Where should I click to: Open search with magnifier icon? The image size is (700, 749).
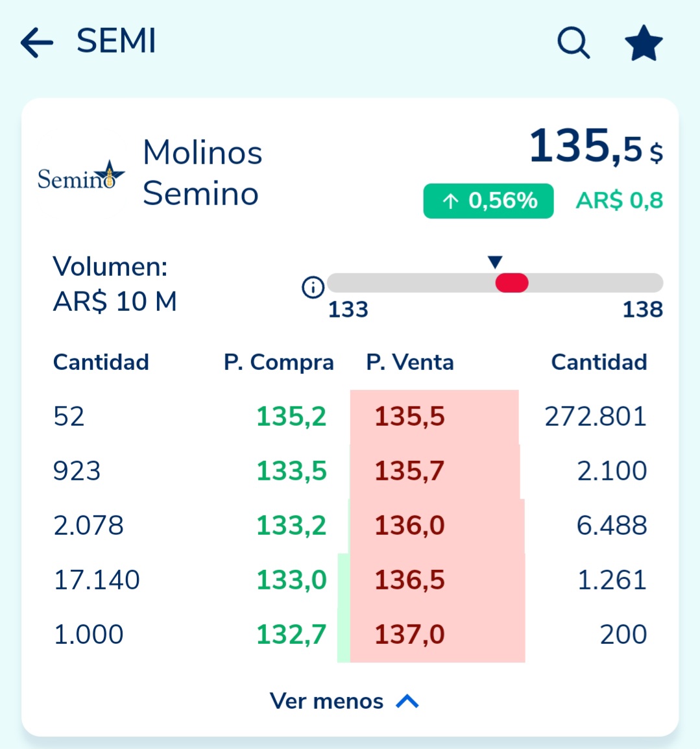(573, 43)
